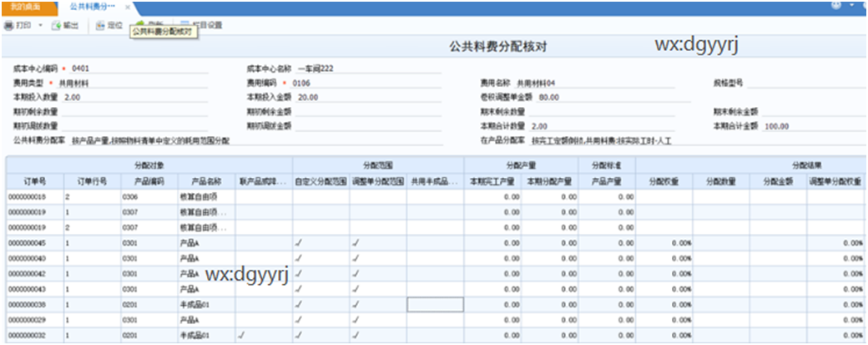Click the 调整单分配范围 column header
This screenshot has height=345, width=868.
coord(377,181)
